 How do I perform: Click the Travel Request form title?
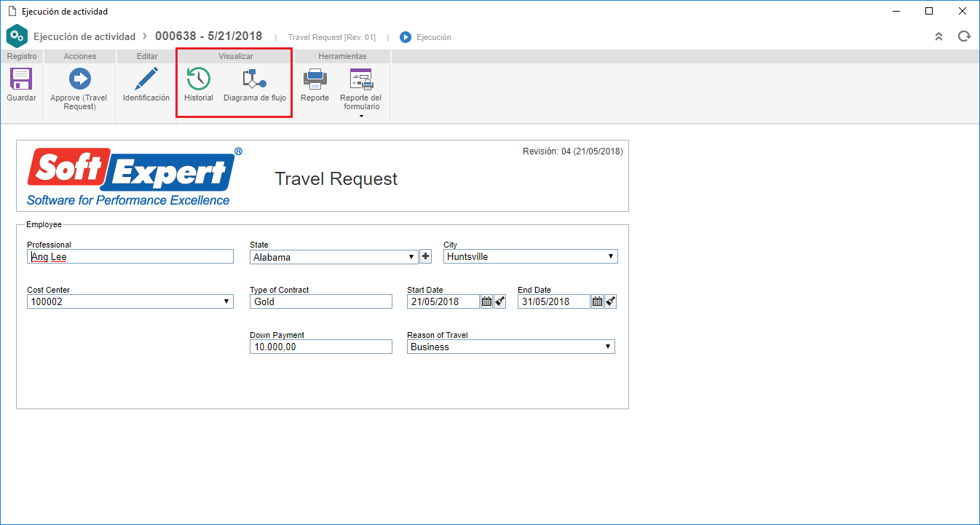336,179
